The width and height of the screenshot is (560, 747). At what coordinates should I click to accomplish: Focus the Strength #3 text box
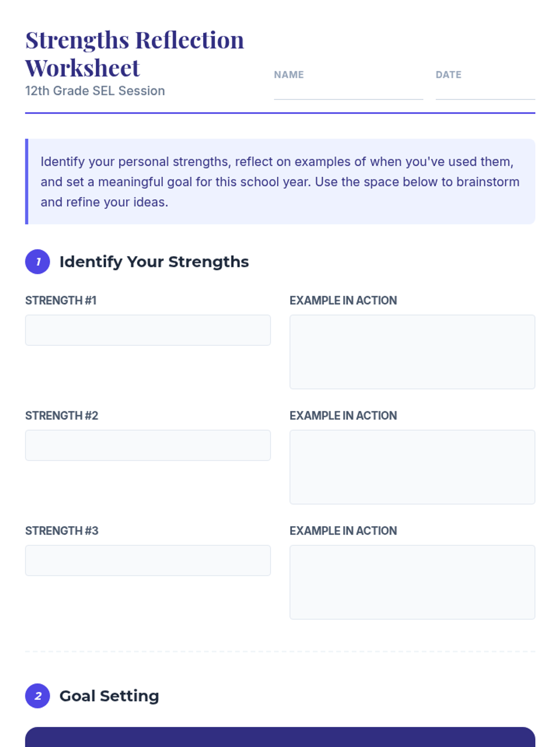pos(147,560)
